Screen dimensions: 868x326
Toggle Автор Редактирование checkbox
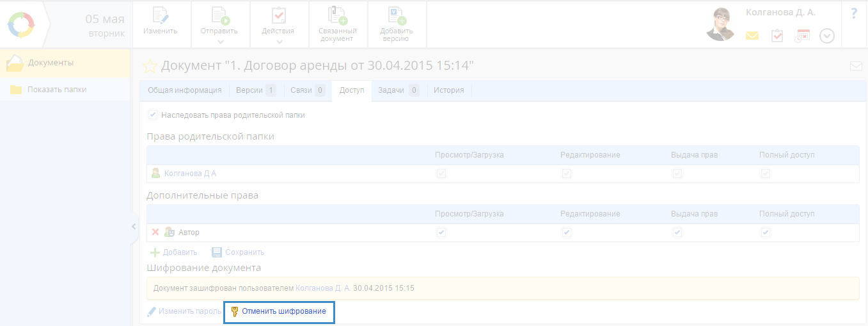pos(566,232)
